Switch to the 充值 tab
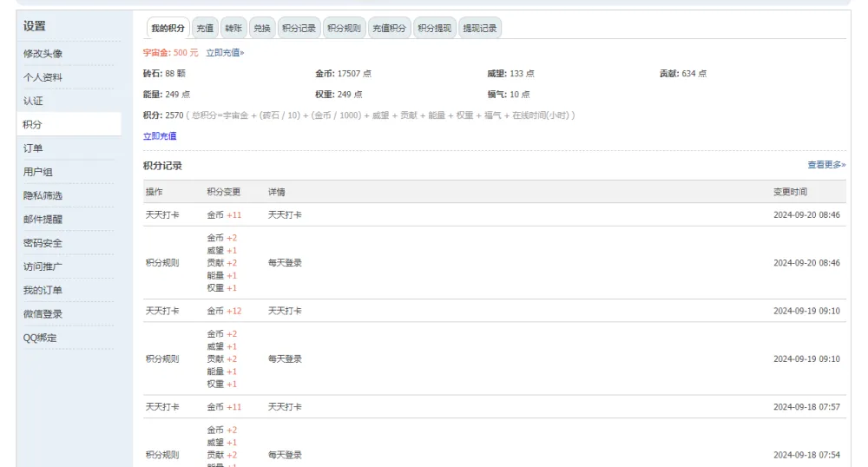The image size is (868, 467). tap(205, 29)
